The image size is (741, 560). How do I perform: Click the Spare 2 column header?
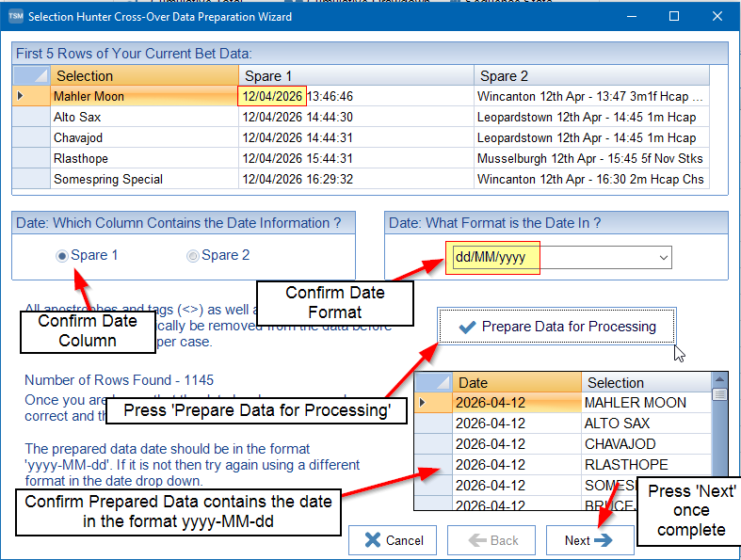point(591,75)
